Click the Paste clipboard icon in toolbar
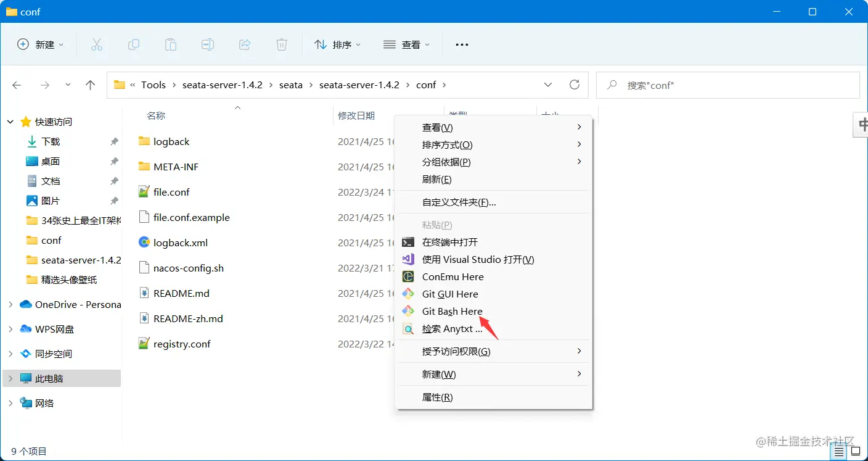This screenshot has width=868, height=461. [x=171, y=44]
